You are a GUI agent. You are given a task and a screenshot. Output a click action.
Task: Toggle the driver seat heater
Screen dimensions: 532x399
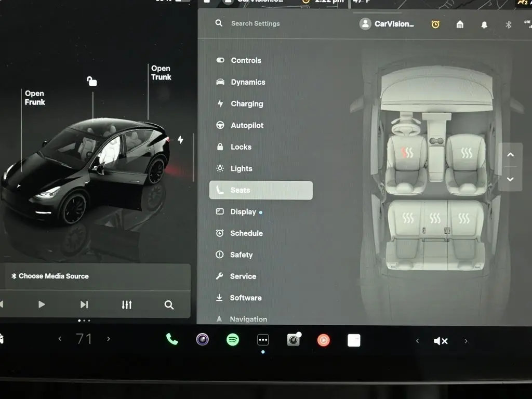[408, 153]
